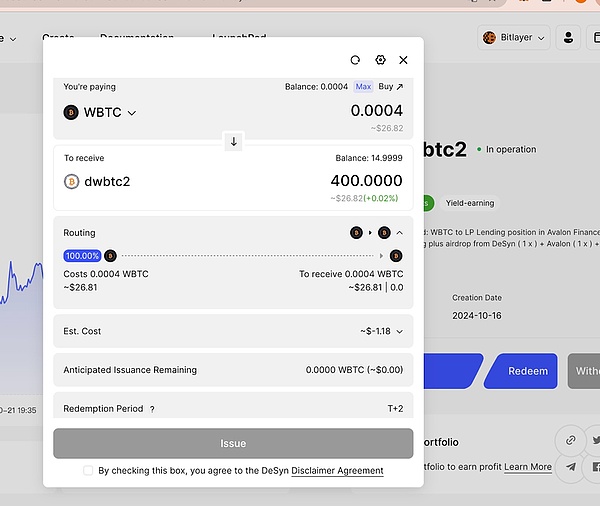Click the dwbtc2 token icon
The height and width of the screenshot is (506, 600).
pyautogui.click(x=72, y=181)
